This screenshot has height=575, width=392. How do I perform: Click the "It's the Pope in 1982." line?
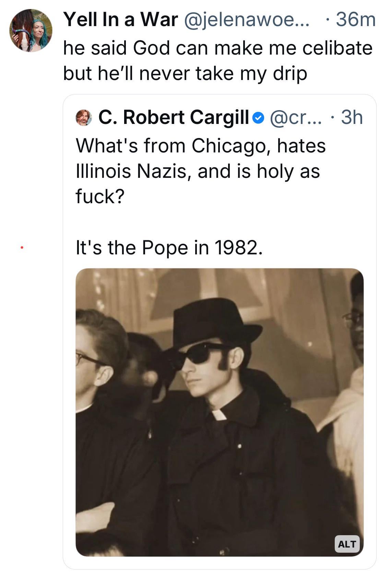169,247
